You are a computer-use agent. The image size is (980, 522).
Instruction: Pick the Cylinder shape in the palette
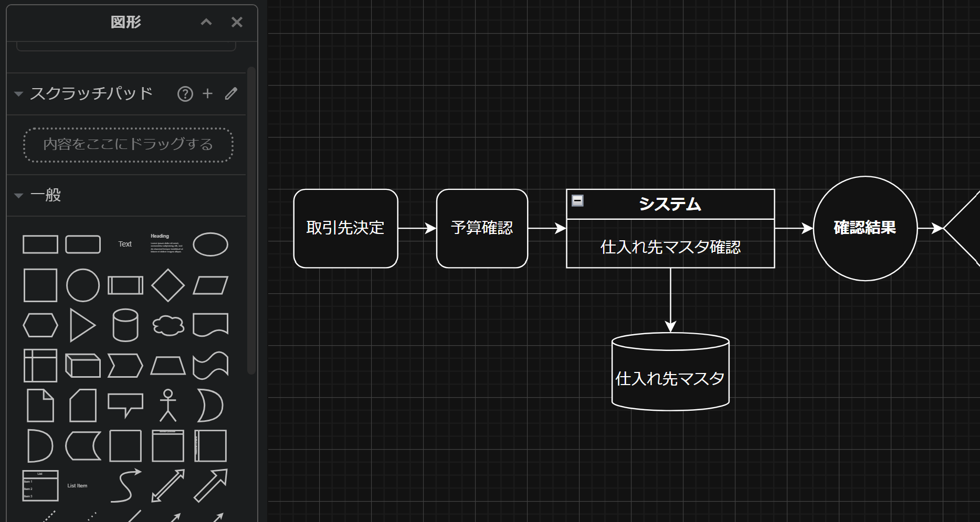[x=125, y=325]
